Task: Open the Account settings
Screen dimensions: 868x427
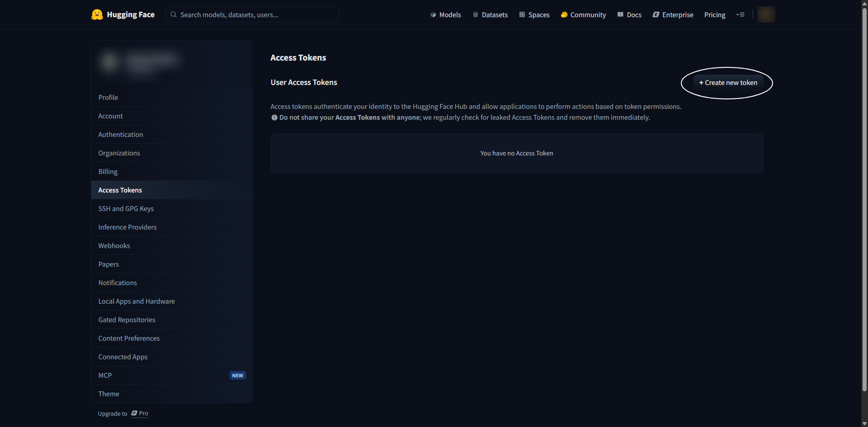Action: pyautogui.click(x=172, y=116)
